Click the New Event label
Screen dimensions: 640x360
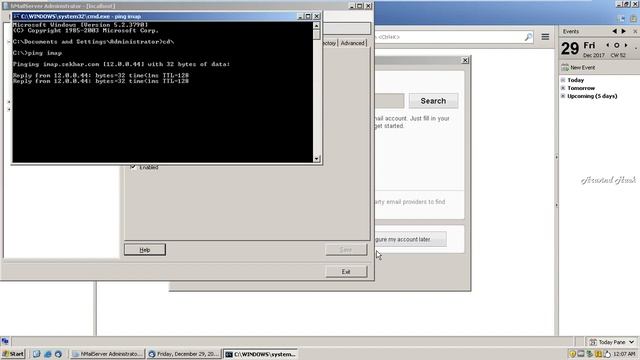click(x=582, y=68)
